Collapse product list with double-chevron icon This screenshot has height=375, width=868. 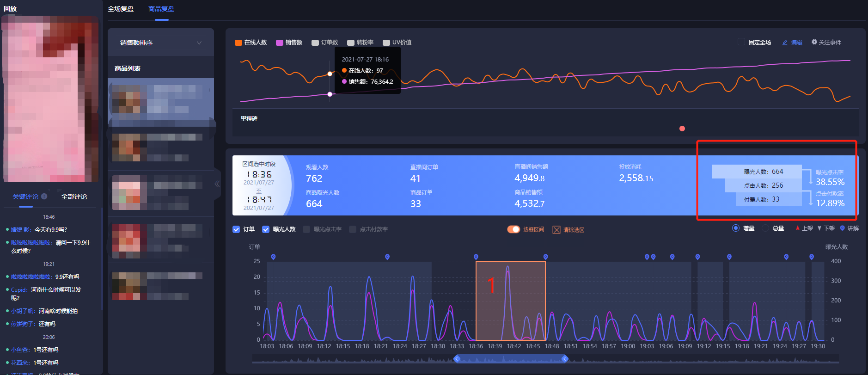217,184
